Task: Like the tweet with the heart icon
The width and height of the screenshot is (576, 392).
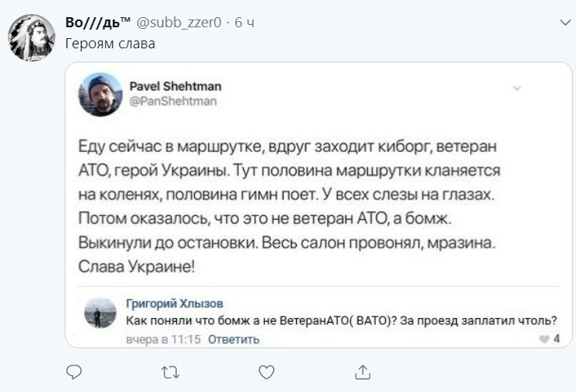Action: [x=265, y=370]
